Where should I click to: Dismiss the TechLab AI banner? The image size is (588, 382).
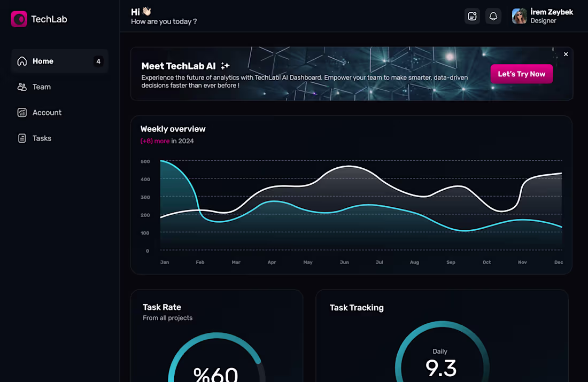[566, 54]
